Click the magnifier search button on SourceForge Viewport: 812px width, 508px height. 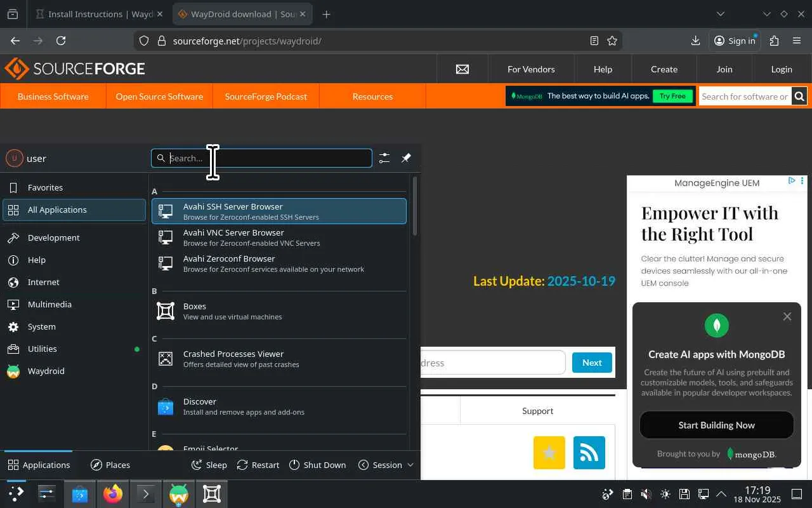click(x=799, y=97)
